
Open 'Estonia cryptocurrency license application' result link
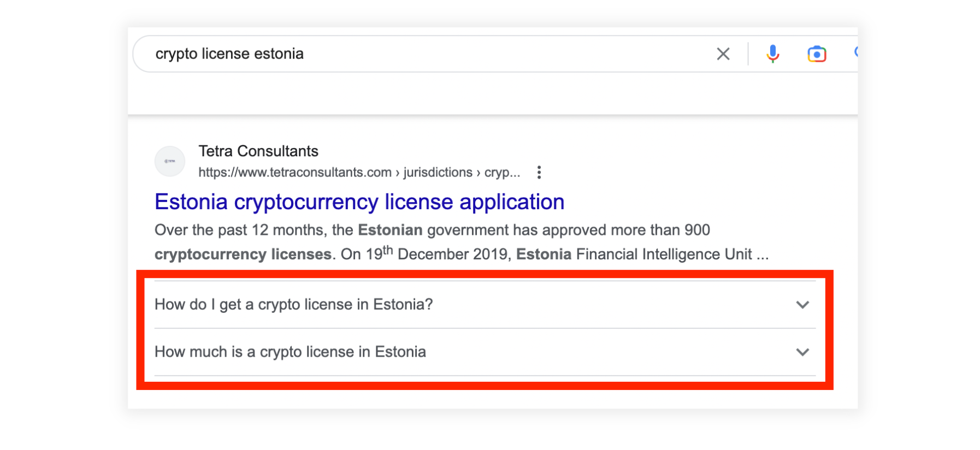click(x=359, y=202)
